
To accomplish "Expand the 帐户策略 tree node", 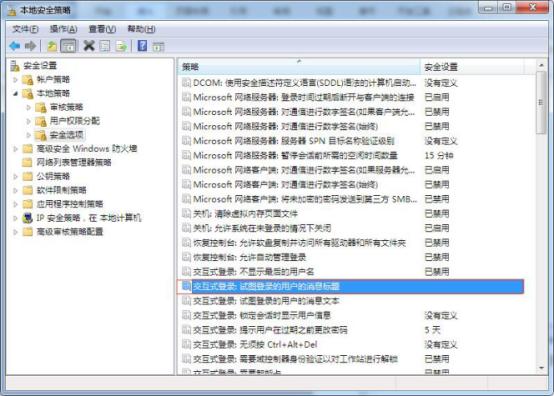I will tap(15, 79).
